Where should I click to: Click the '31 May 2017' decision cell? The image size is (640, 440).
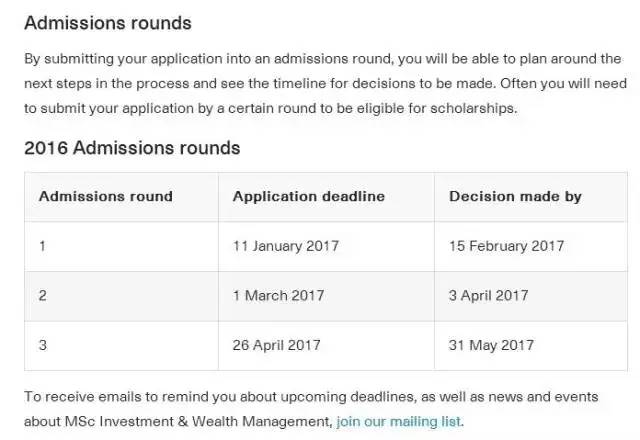pyautogui.click(x=531, y=346)
